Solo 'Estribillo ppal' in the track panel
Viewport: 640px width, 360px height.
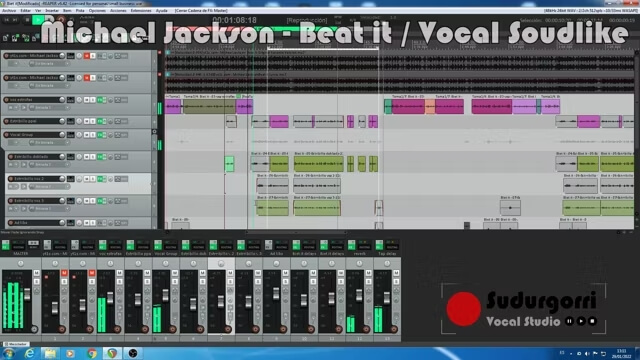click(x=93, y=121)
